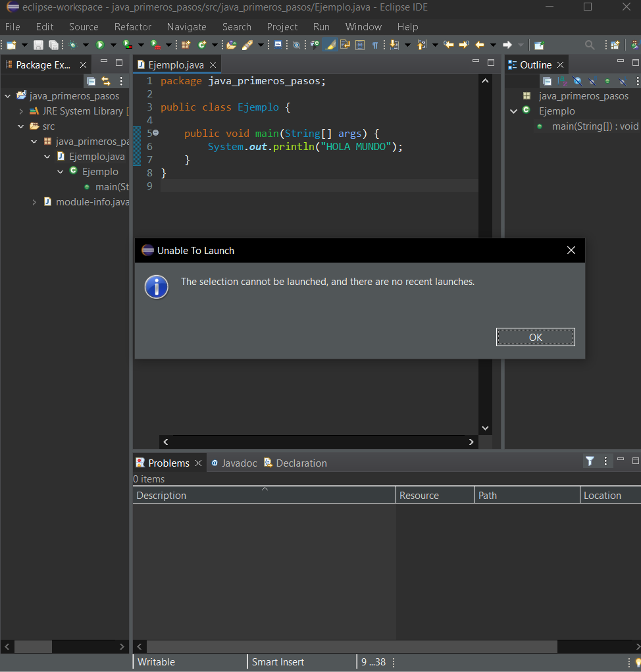Collapse the java_primeros_pasos project node
The image size is (641, 672).
point(8,96)
